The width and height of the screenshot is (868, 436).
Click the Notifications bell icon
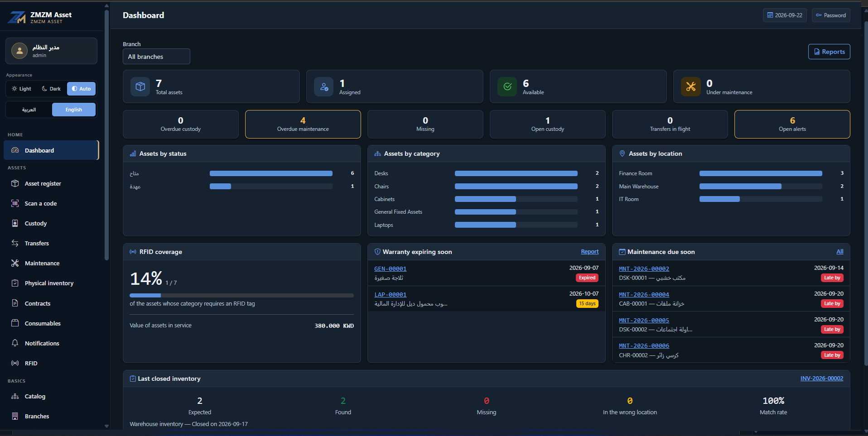(15, 343)
